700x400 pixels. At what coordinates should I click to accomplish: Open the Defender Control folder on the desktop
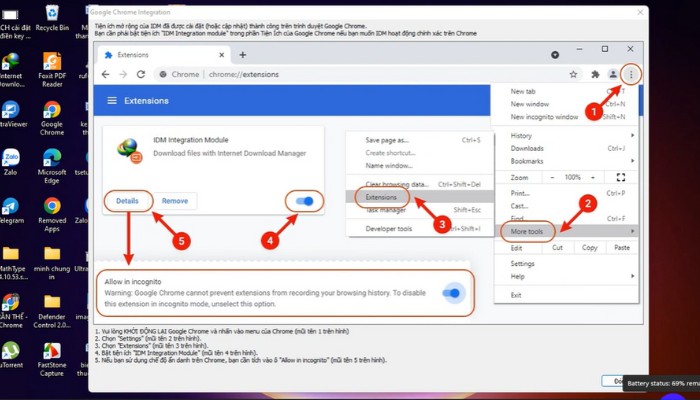(x=52, y=311)
